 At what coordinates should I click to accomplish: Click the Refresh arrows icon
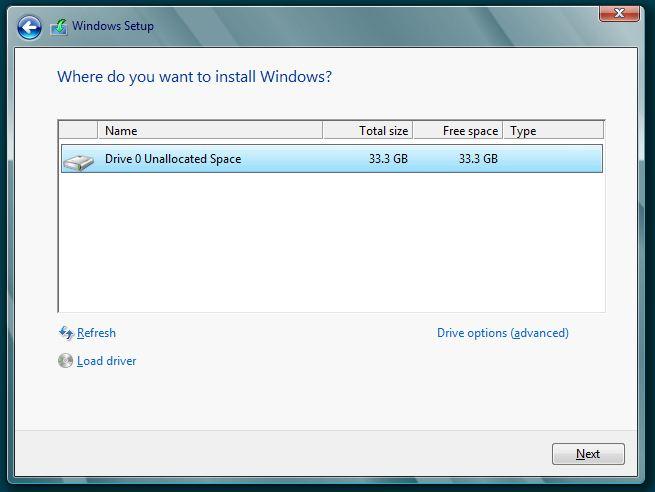click(66, 333)
